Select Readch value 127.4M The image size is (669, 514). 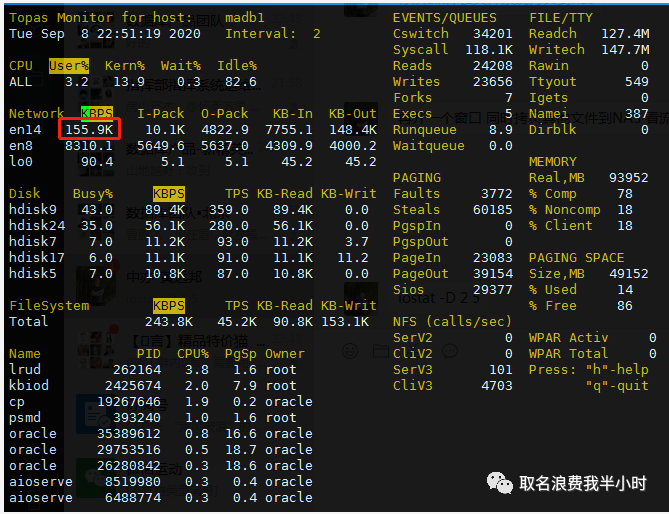(625, 34)
